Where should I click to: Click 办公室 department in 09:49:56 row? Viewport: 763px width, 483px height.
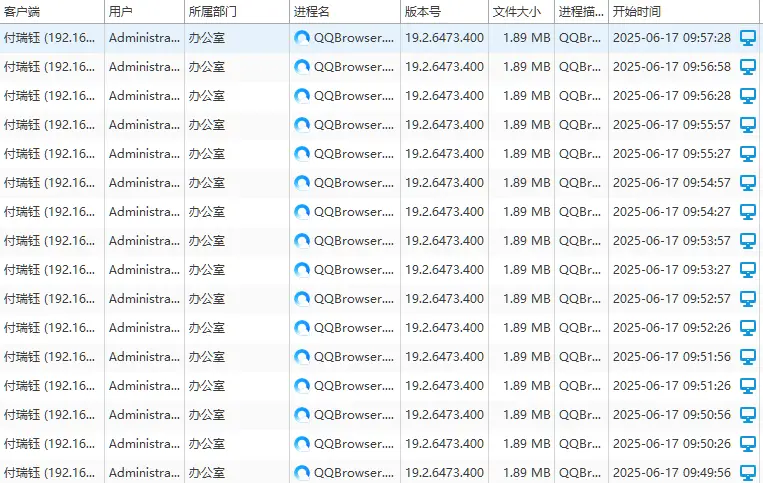(207, 473)
